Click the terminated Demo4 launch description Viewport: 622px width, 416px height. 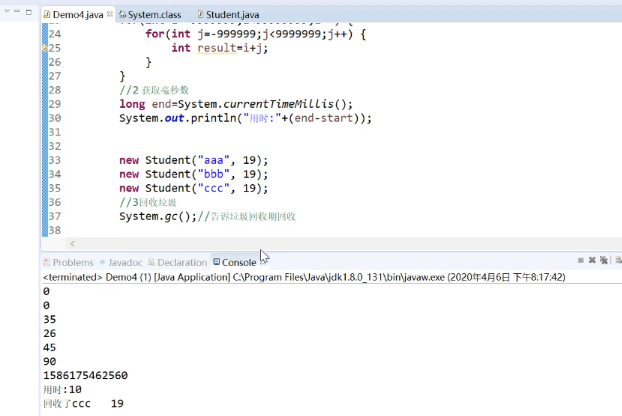304,277
